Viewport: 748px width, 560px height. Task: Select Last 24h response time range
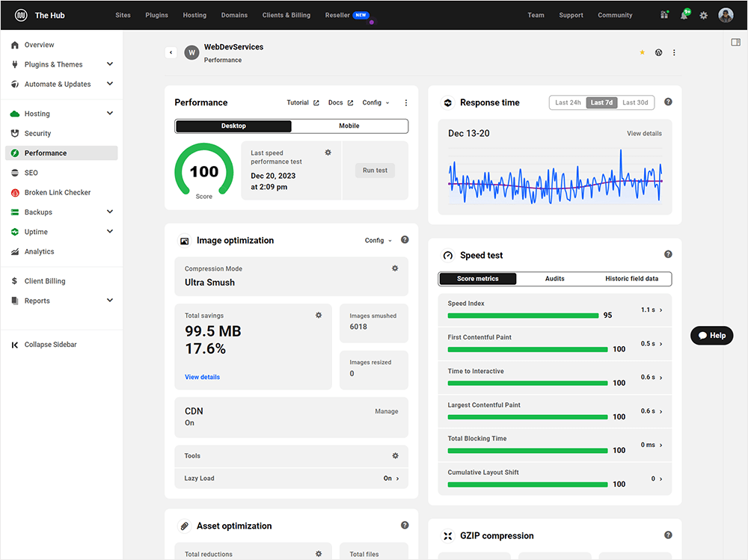(x=568, y=102)
